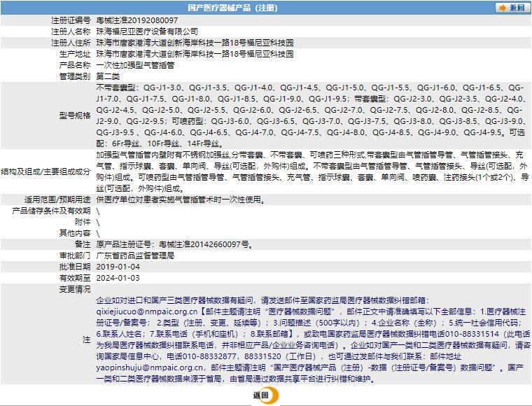Click the 其他内容 label
The width and height of the screenshot is (532, 406).
click(x=75, y=233)
